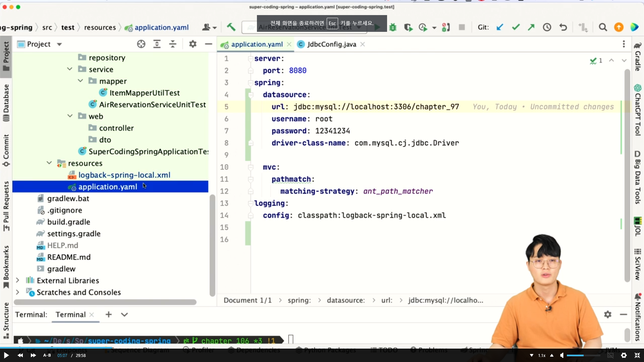Jump to next highlighted problem arrow

(x=624, y=61)
